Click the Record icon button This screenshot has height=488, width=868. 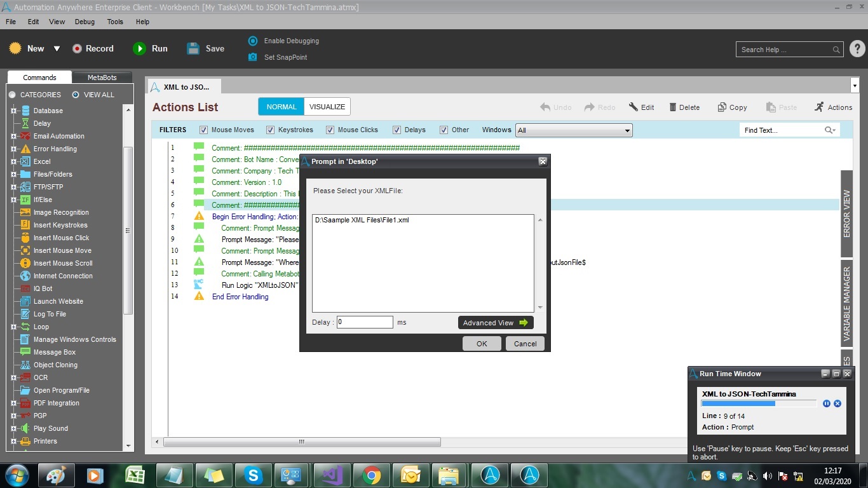pos(77,48)
